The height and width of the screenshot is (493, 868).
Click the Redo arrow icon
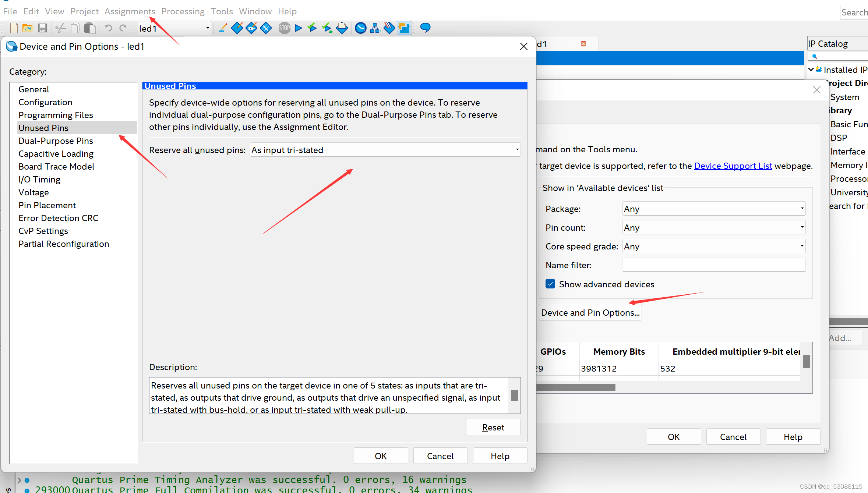(123, 28)
